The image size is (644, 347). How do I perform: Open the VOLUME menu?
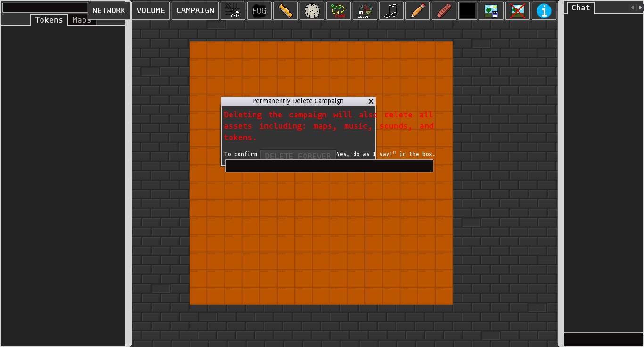[x=151, y=11]
